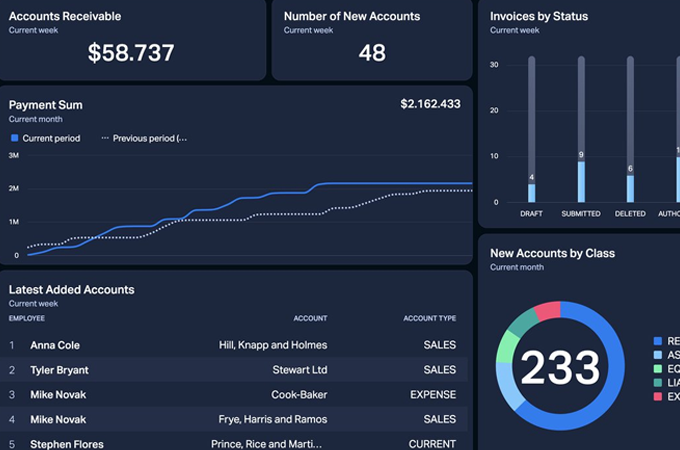Screen dimensions: 680x450
Task: Select the Cook-Baker account entry
Action: click(298, 395)
